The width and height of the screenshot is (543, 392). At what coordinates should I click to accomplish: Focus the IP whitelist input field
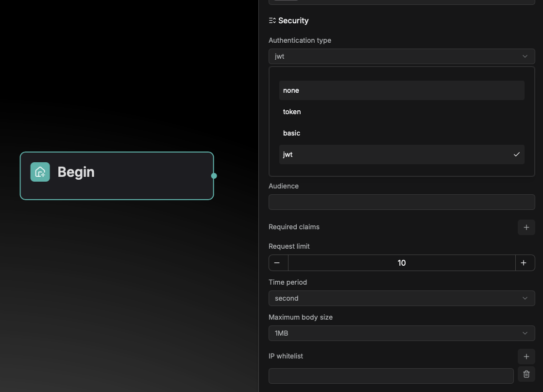(x=390, y=375)
